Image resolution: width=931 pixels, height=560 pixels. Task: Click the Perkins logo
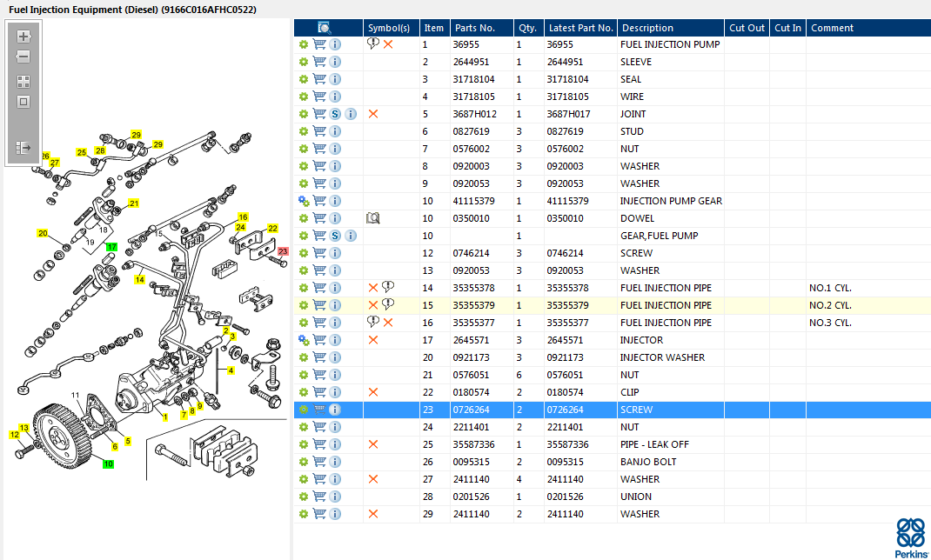tap(911, 537)
